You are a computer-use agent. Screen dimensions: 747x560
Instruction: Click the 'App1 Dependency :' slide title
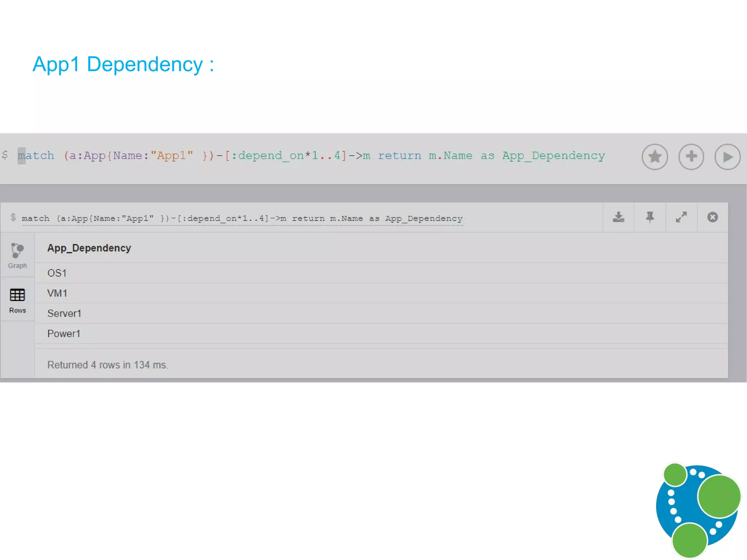[x=123, y=65]
